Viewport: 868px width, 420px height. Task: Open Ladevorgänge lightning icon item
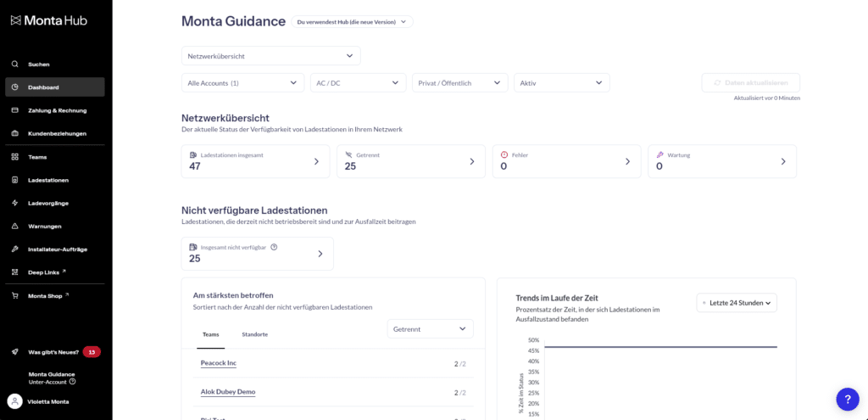point(15,203)
